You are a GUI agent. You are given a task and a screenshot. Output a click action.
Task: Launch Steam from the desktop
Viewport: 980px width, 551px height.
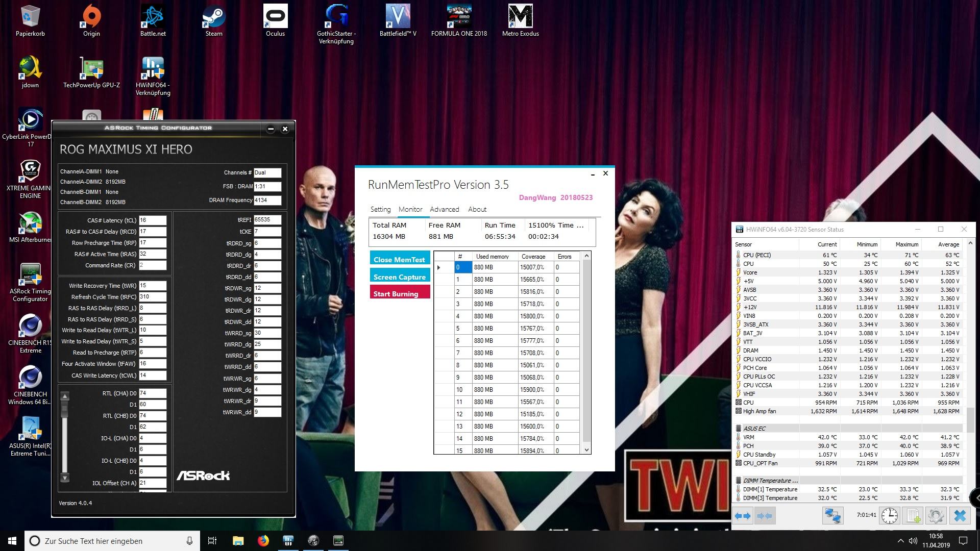[x=214, y=20]
